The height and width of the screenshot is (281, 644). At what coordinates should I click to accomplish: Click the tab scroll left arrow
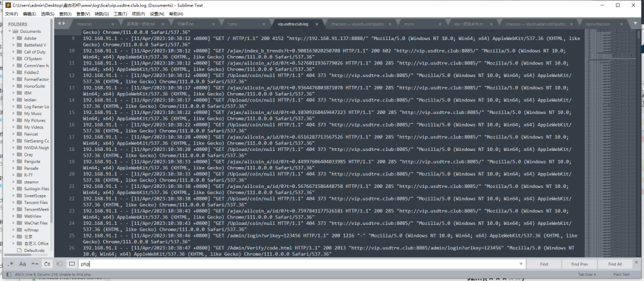point(59,23)
